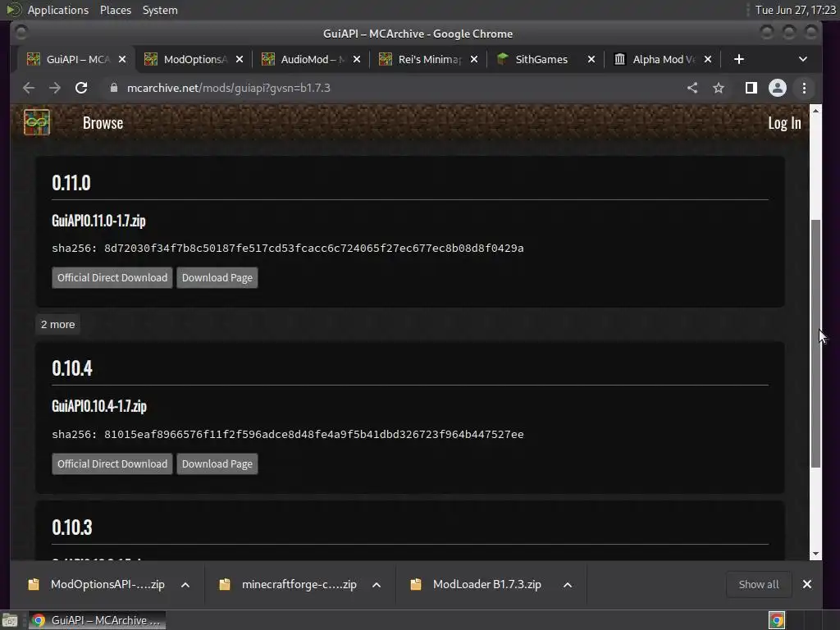Open the minecraftforge zip download
Screen dimensions: 840x630
tap(299, 584)
